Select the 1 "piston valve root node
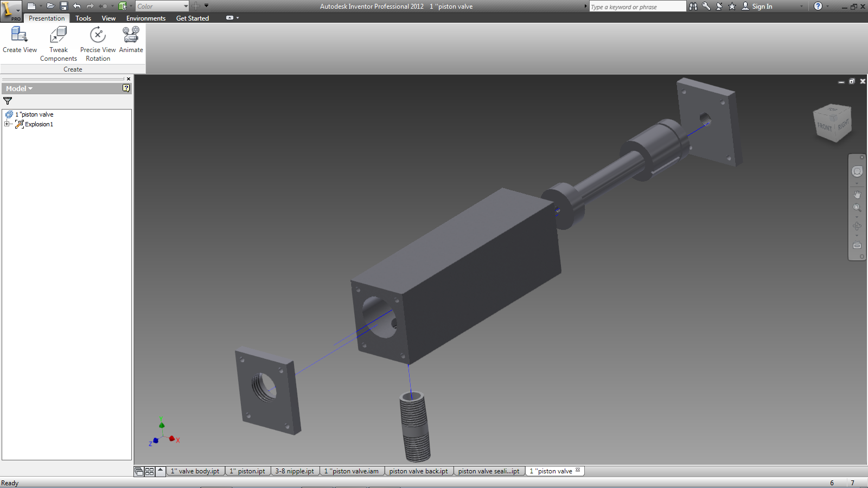Screen dimensions: 868x488 coord(34,114)
